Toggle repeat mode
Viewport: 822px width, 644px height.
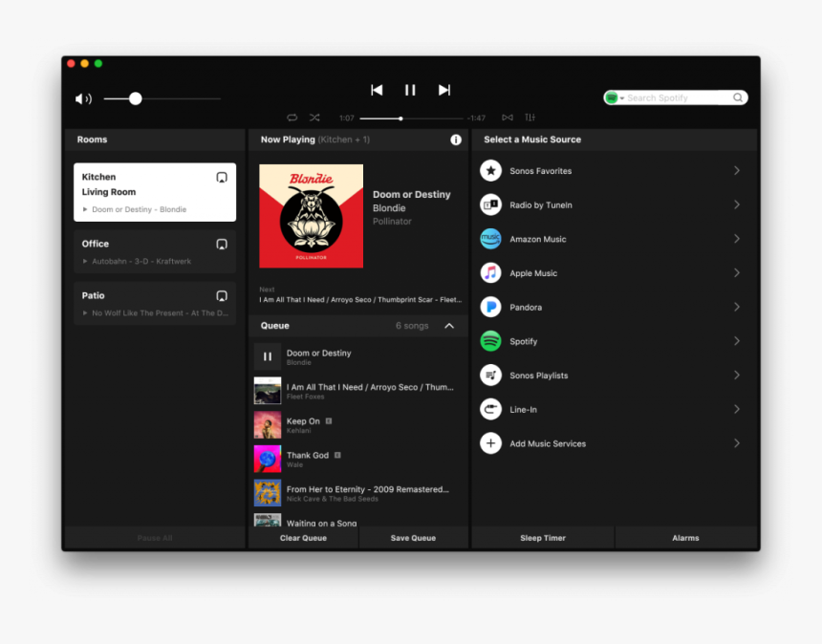coord(292,118)
